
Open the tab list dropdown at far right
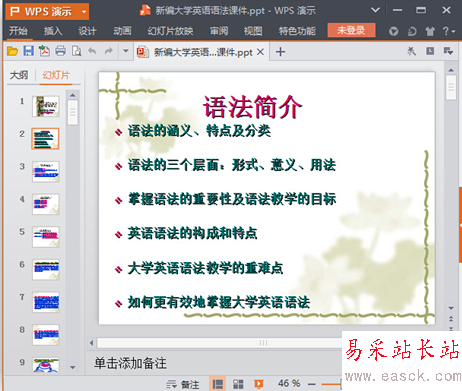[x=448, y=51]
